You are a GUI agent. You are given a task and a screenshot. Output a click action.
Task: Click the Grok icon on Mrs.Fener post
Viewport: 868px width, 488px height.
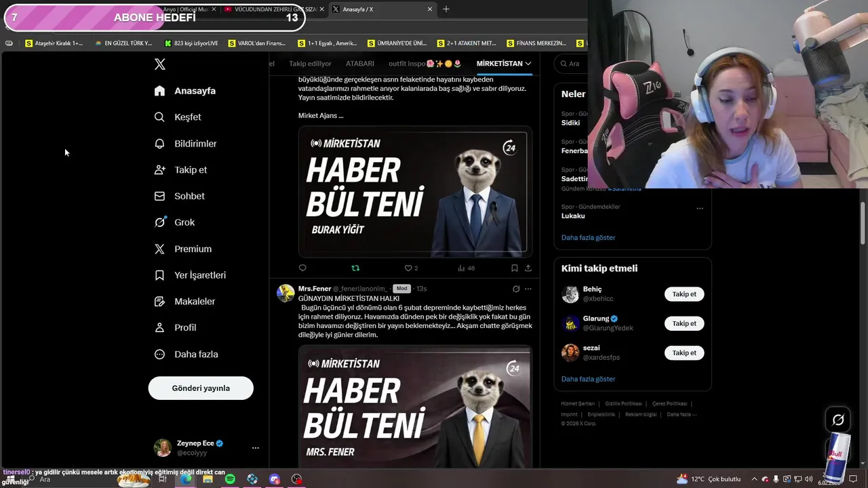click(516, 289)
